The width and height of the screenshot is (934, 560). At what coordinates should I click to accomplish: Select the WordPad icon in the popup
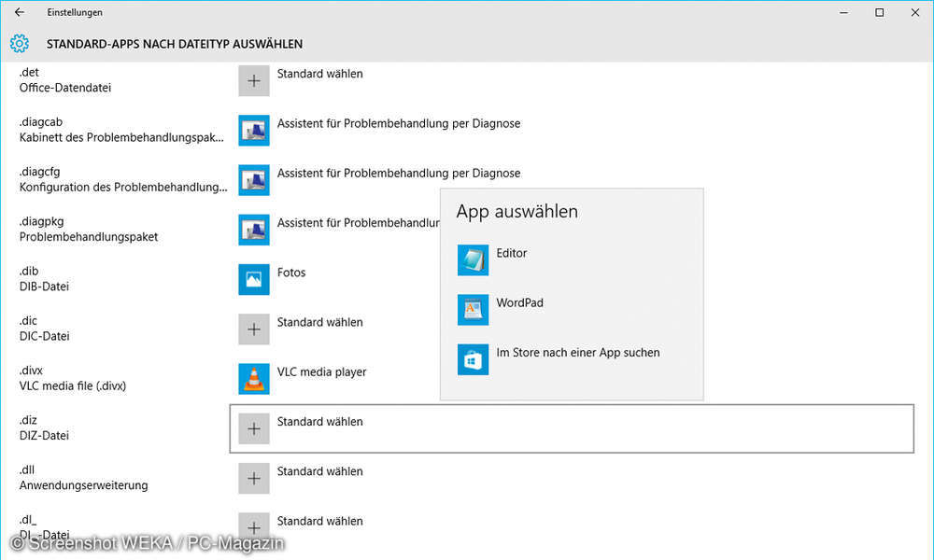pyautogui.click(x=473, y=309)
